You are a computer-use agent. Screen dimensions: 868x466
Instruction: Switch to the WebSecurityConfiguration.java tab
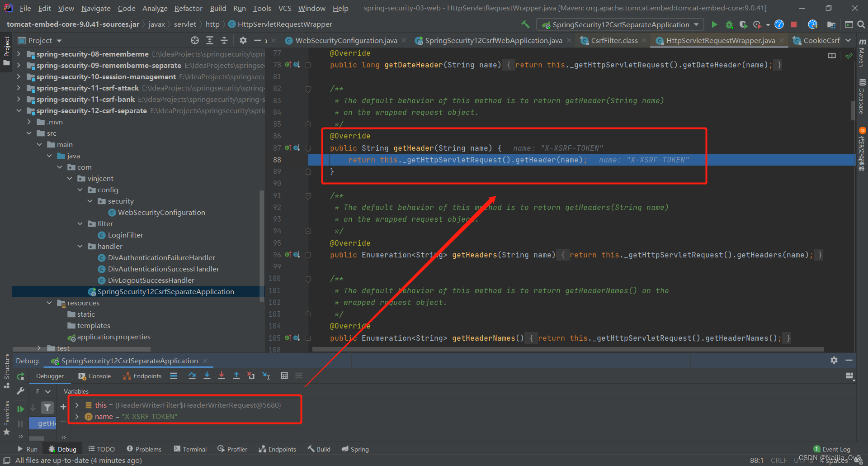(x=346, y=40)
